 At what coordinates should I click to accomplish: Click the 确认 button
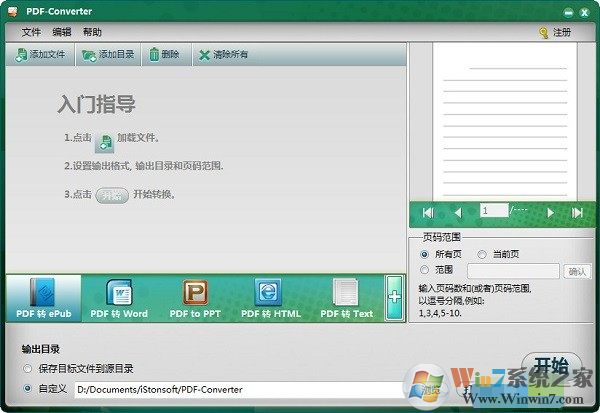[x=577, y=271]
